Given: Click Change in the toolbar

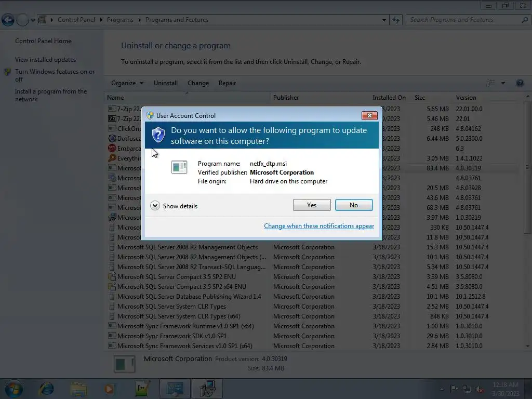Looking at the screenshot, I should tap(198, 83).
